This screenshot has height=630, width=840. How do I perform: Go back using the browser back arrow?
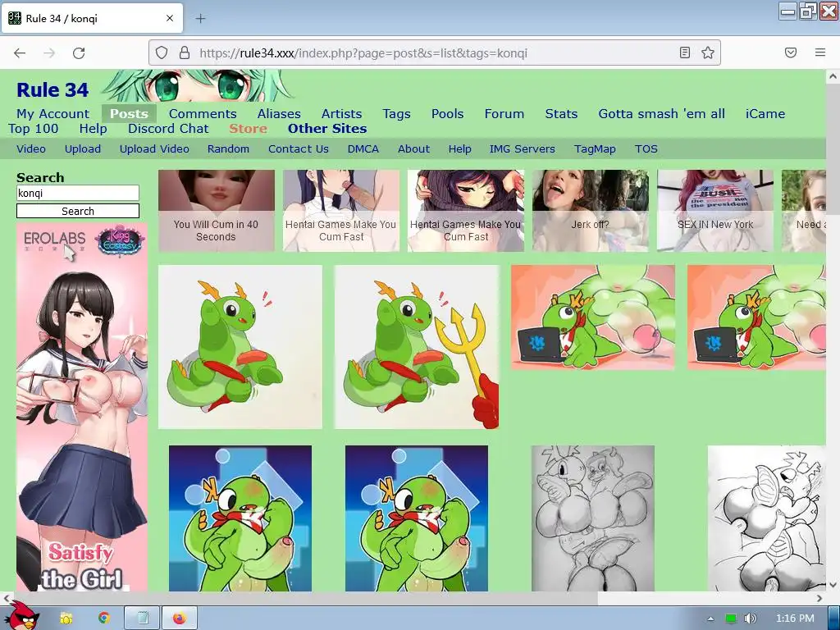point(20,52)
